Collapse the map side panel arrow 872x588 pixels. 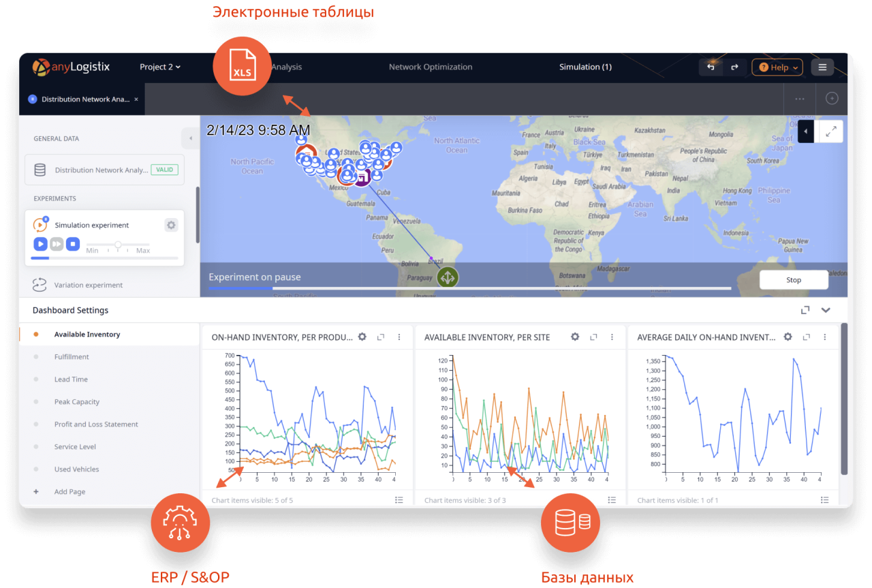[806, 131]
